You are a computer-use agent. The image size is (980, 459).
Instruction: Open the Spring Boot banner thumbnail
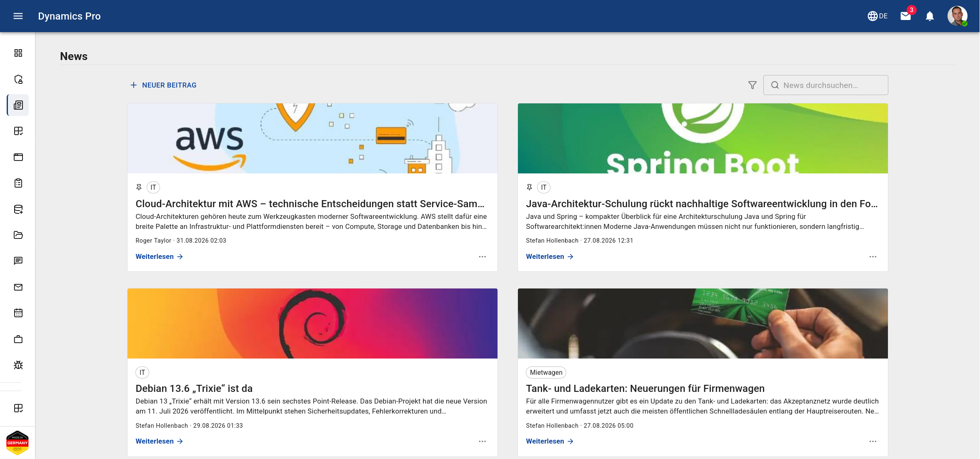702,138
